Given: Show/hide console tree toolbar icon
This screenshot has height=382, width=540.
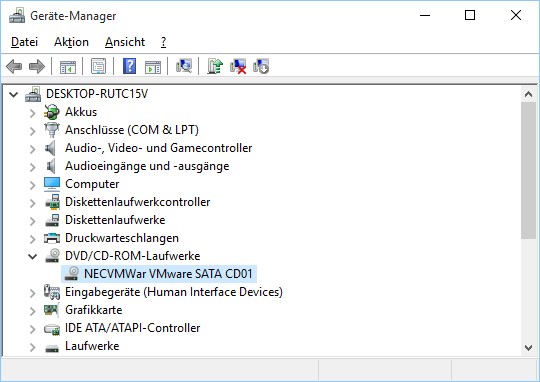Looking at the screenshot, I should (68, 66).
